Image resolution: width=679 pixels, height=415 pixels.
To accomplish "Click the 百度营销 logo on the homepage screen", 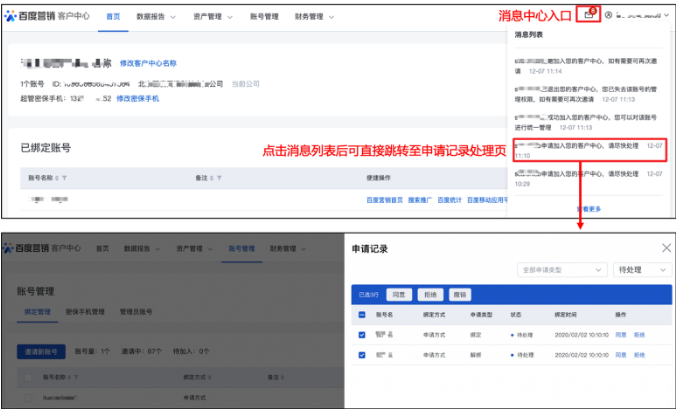I will tap(29, 16).
